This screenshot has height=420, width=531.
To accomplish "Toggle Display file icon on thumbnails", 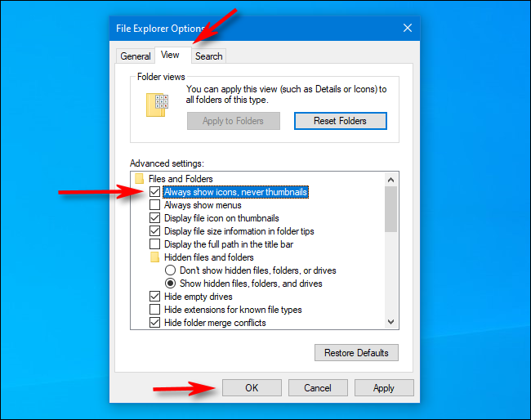I will 155,218.
